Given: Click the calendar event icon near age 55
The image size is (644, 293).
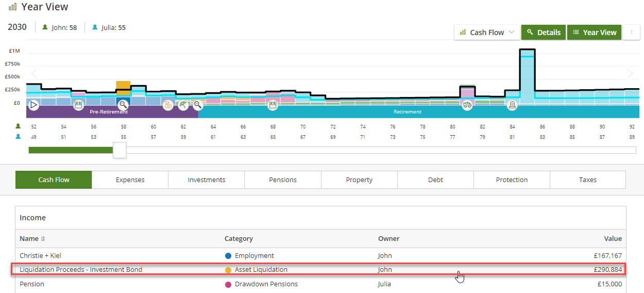Looking at the screenshot, I should point(78,105).
